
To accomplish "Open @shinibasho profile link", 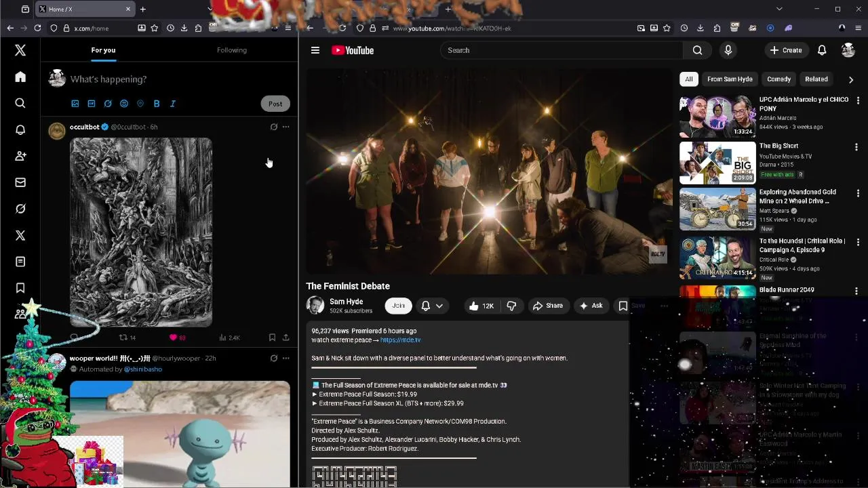I will pyautogui.click(x=143, y=369).
